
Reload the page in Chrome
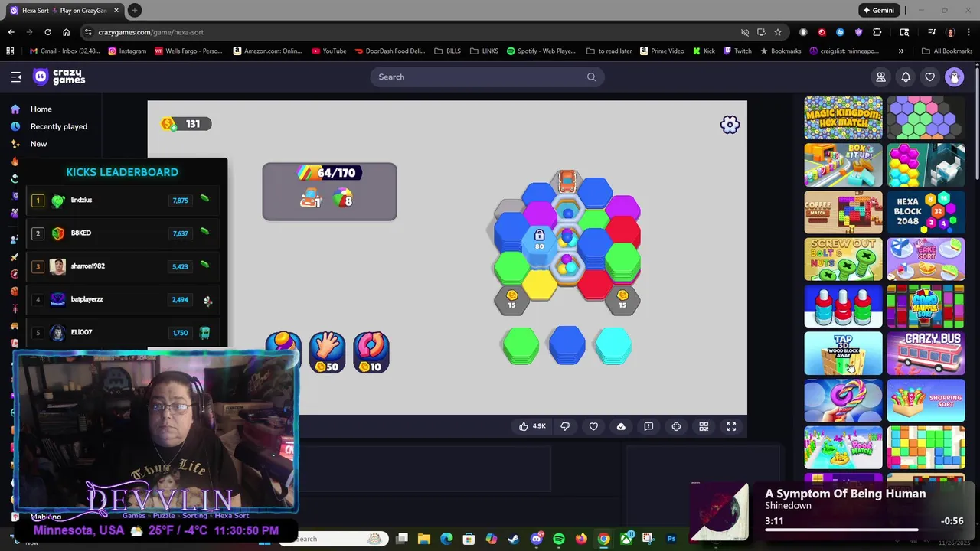point(47,32)
